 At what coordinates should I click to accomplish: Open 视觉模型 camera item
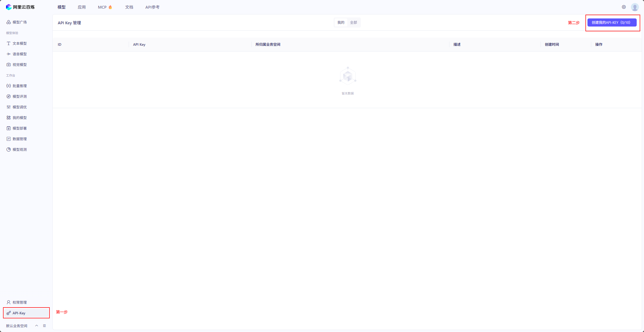point(19,65)
